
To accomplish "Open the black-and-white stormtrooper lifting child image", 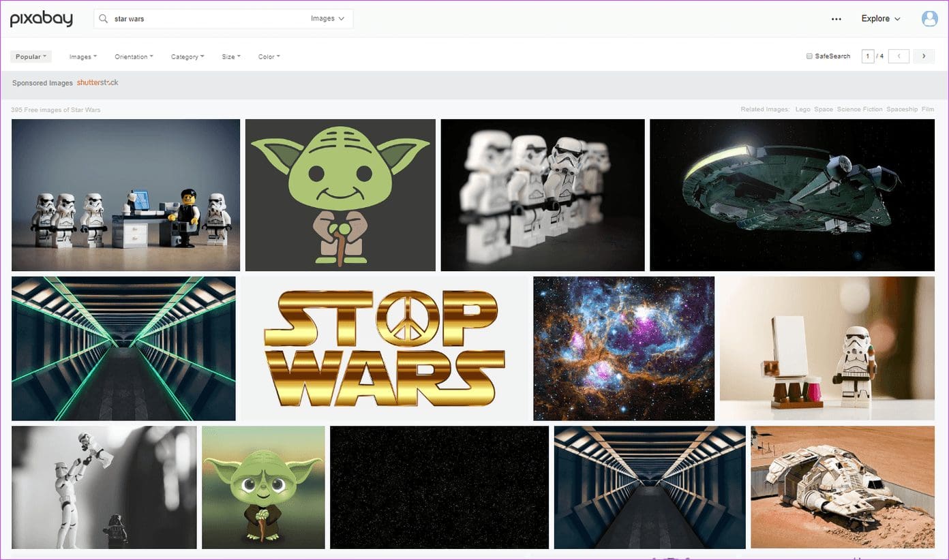I will click(104, 487).
